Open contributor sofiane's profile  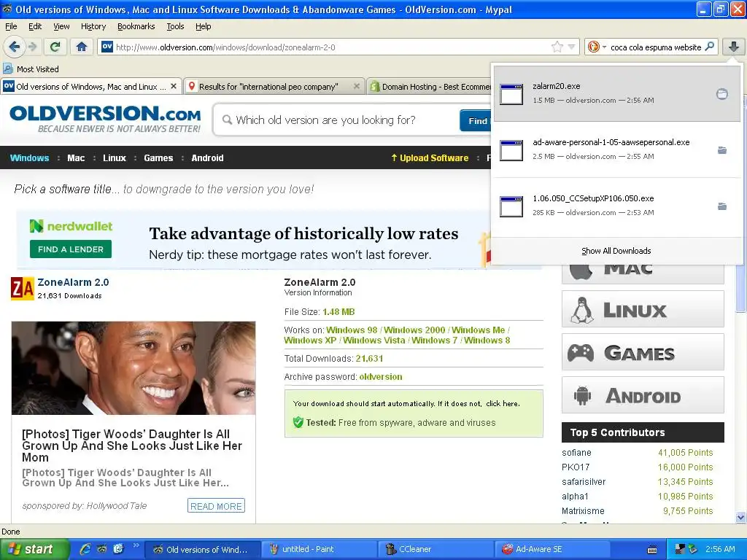pyautogui.click(x=576, y=453)
